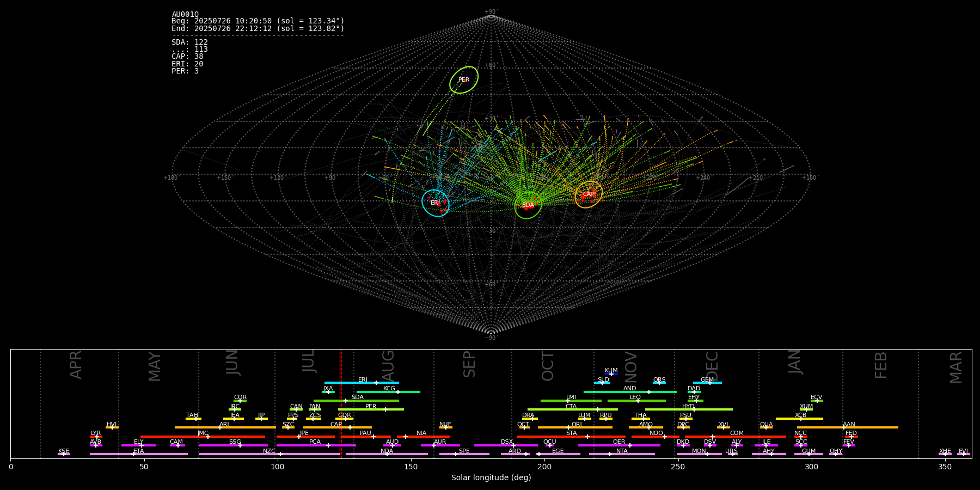
Task: Click the AUG month label in timeline
Action: [x=388, y=365]
